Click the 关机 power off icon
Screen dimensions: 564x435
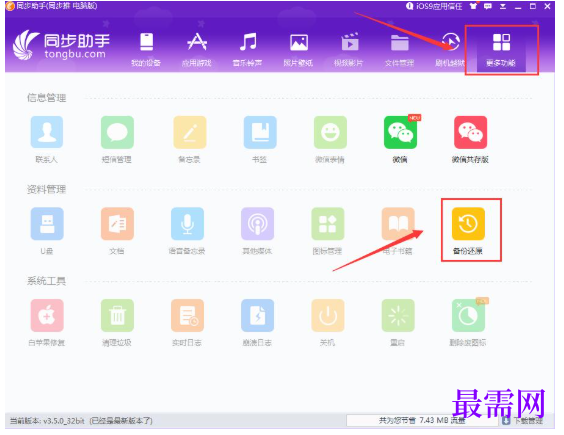[x=328, y=315]
